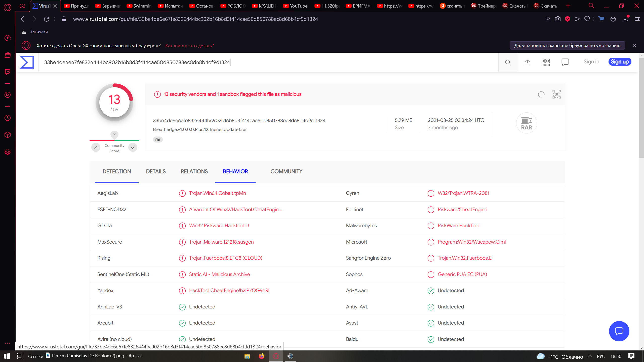The height and width of the screenshot is (362, 644).
Task: Open Opera GX Corner gamepad icon
Action: [22, 6]
